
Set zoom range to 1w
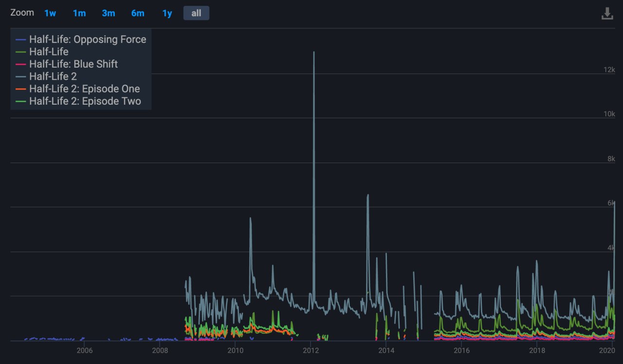50,13
